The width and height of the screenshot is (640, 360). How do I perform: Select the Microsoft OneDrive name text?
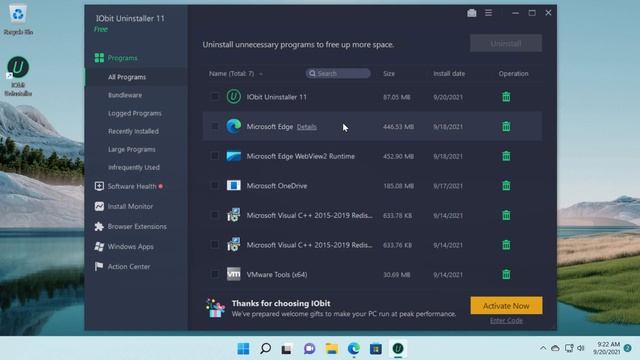click(277, 186)
